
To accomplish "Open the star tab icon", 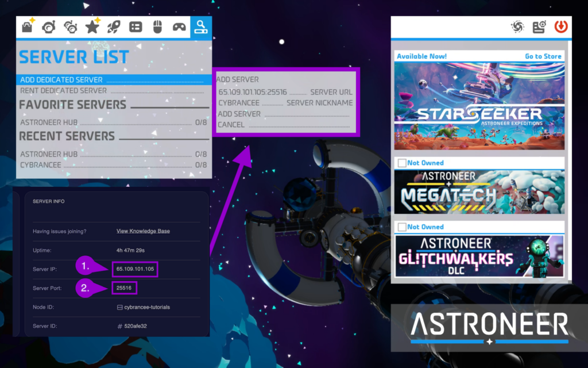I will click(x=92, y=26).
